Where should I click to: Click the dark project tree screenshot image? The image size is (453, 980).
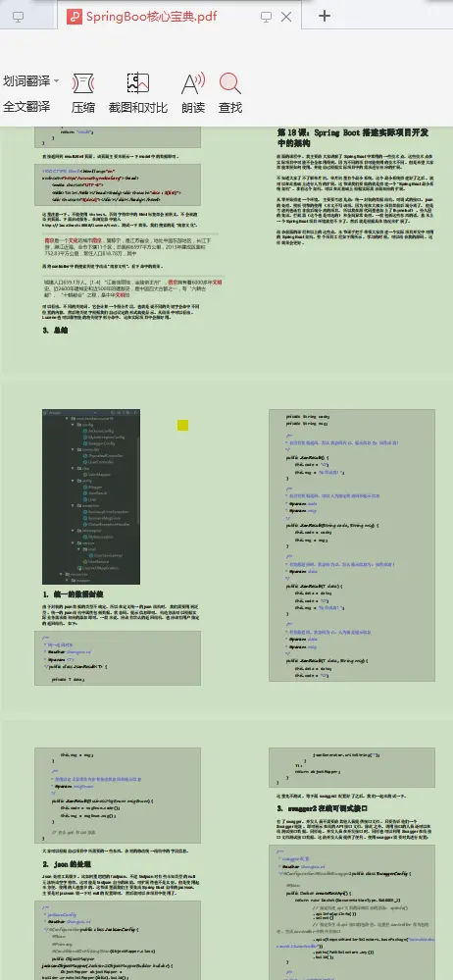coord(91,497)
